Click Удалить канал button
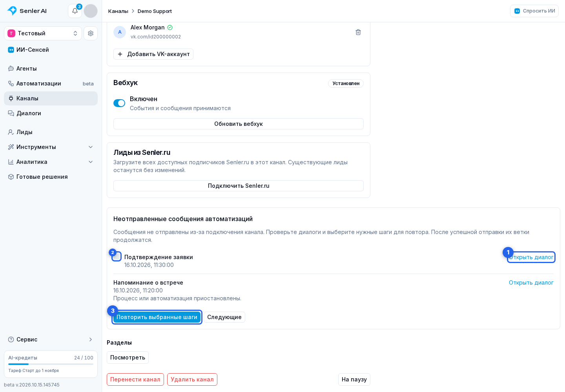The image size is (565, 392). tap(192, 379)
